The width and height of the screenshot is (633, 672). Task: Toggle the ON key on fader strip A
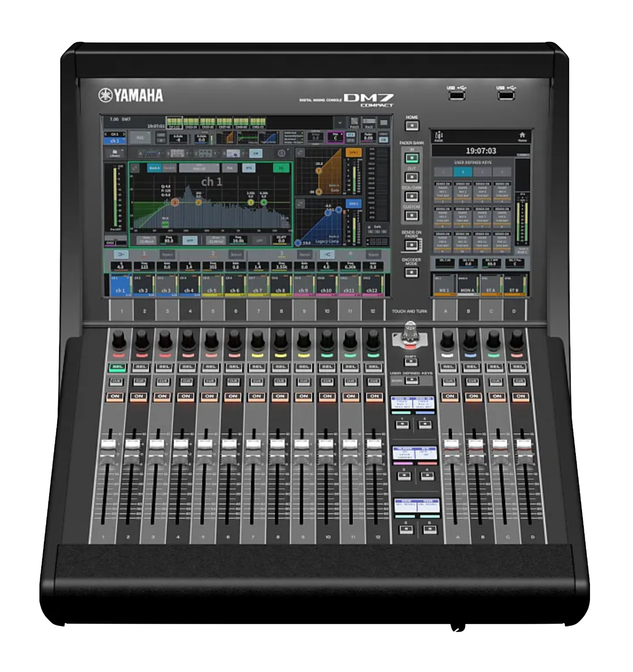click(449, 396)
